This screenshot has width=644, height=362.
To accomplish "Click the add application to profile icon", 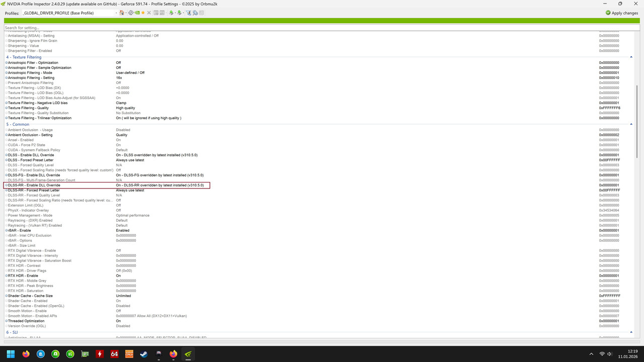I will 156,13.
